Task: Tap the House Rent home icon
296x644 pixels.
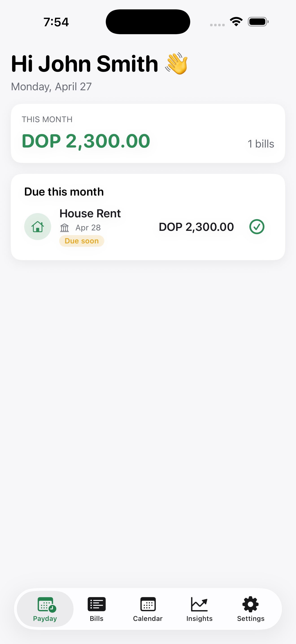Action: 38,227
